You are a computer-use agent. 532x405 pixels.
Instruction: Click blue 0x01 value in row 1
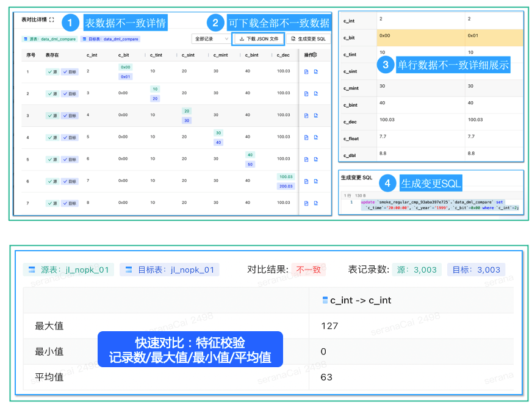(126, 77)
